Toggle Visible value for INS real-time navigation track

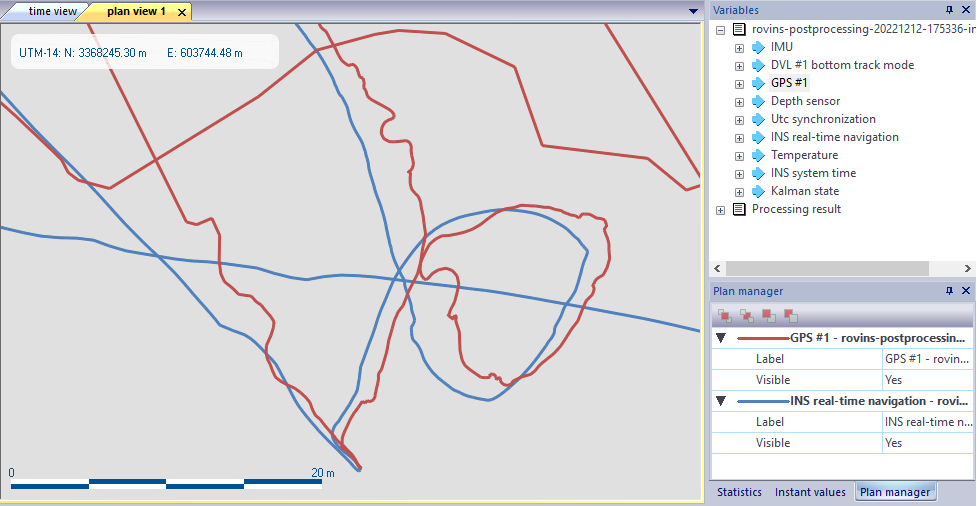coord(927,443)
